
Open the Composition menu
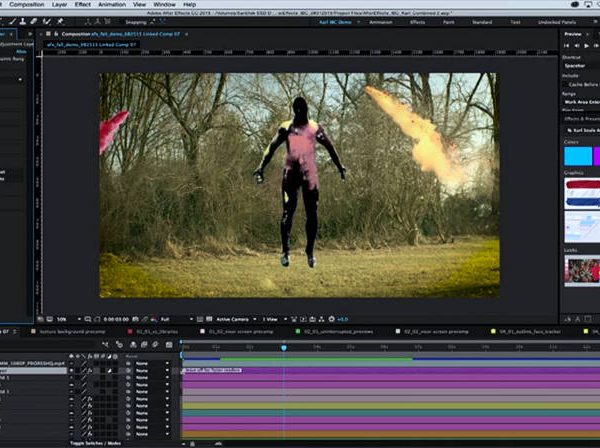[x=26, y=5]
